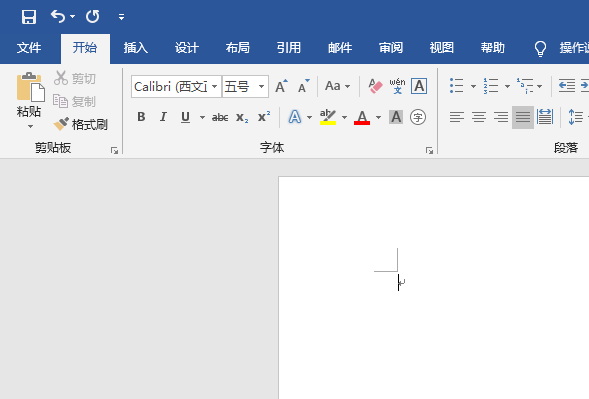Click the 复制 copy button

[x=75, y=101]
